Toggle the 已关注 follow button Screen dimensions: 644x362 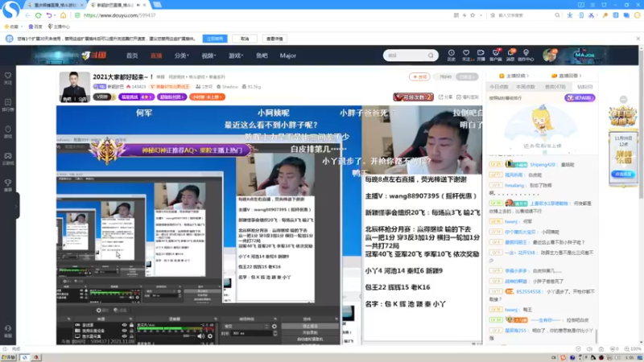[468, 76]
